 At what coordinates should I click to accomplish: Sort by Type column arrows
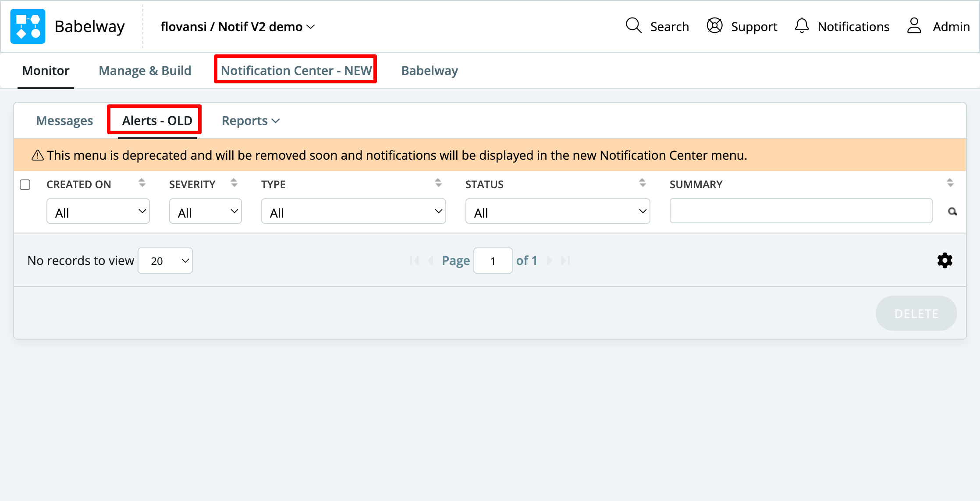pos(438,183)
